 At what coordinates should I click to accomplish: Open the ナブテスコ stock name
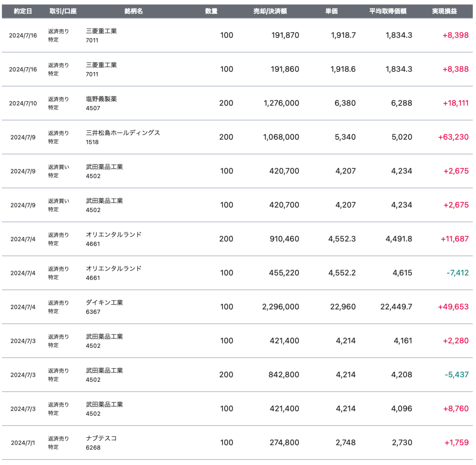pos(101,438)
